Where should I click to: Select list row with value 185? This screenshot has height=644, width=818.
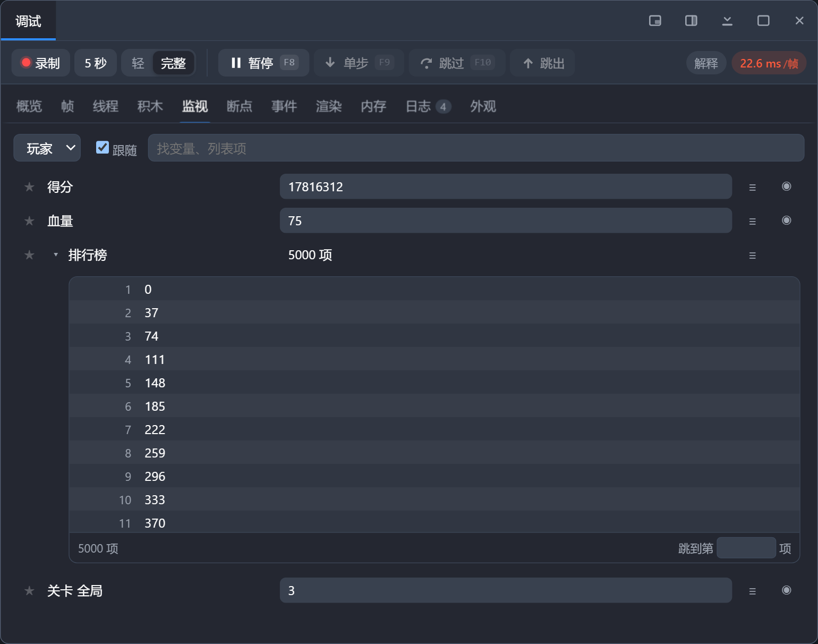(x=434, y=406)
